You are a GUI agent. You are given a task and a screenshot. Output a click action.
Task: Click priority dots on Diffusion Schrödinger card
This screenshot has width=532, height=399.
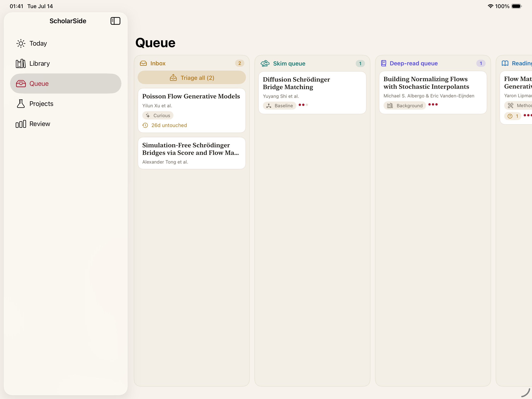point(303,105)
